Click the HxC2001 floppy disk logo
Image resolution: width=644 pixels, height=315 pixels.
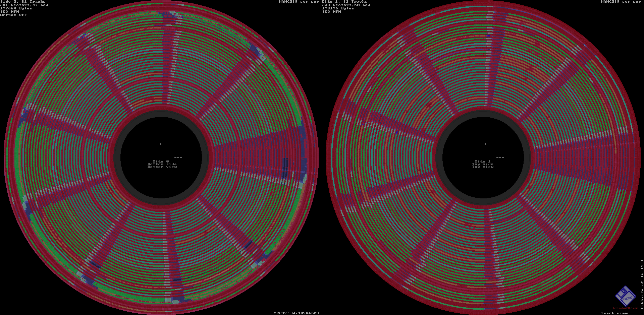(625, 296)
